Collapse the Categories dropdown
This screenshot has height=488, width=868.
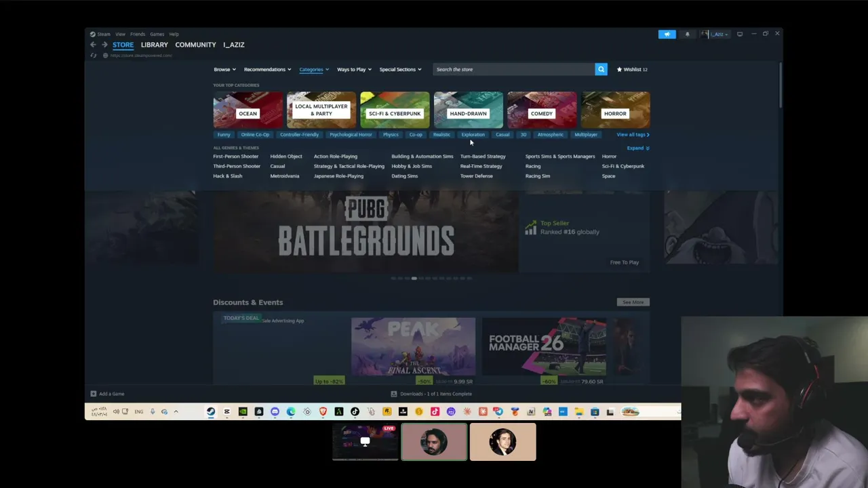coord(314,69)
